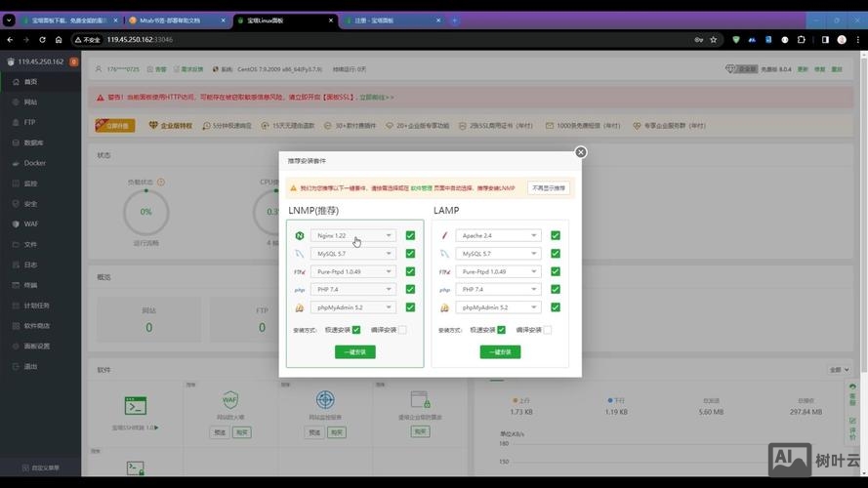Click the phpMyAdmin icon in LNMP list
This screenshot has height=488, width=868.
(300, 307)
